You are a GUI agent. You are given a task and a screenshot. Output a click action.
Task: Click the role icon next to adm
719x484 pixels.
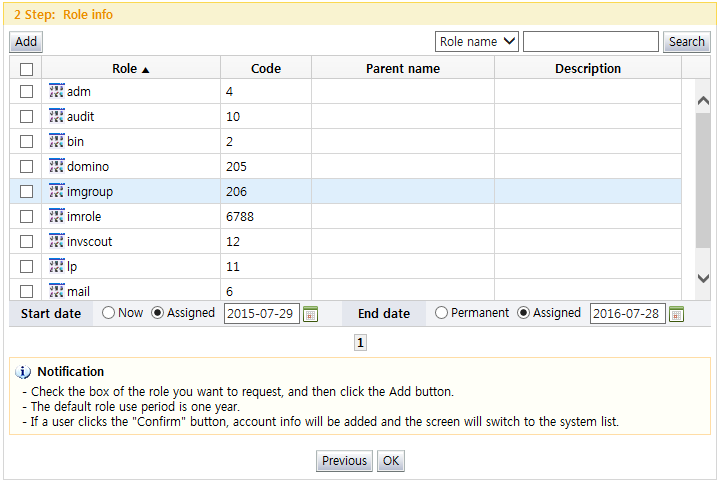coord(56,91)
